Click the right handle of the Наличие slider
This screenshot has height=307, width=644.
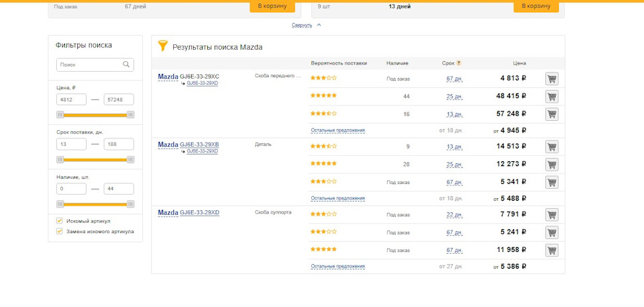point(130,204)
